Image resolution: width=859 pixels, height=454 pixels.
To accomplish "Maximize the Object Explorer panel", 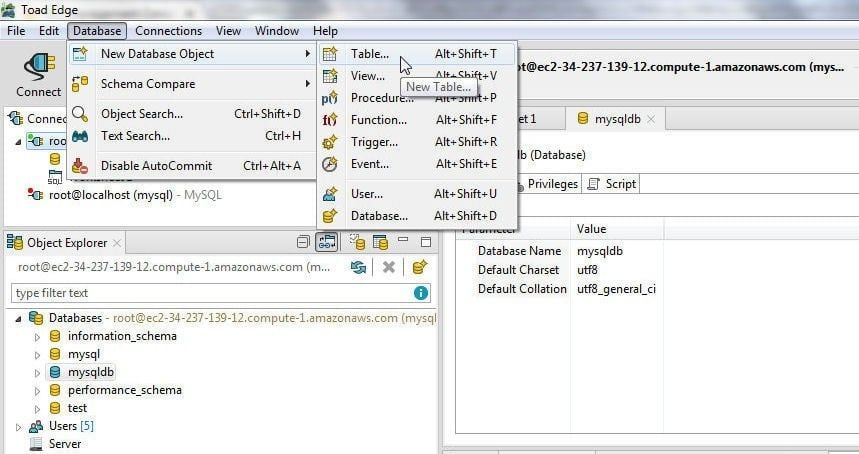I will point(426,242).
